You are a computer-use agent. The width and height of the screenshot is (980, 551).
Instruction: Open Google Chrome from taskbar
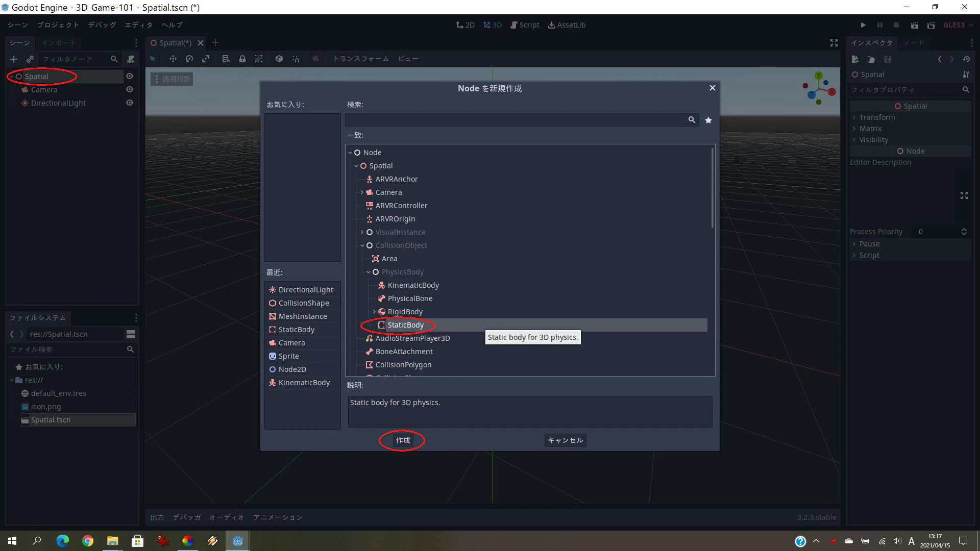coord(88,541)
